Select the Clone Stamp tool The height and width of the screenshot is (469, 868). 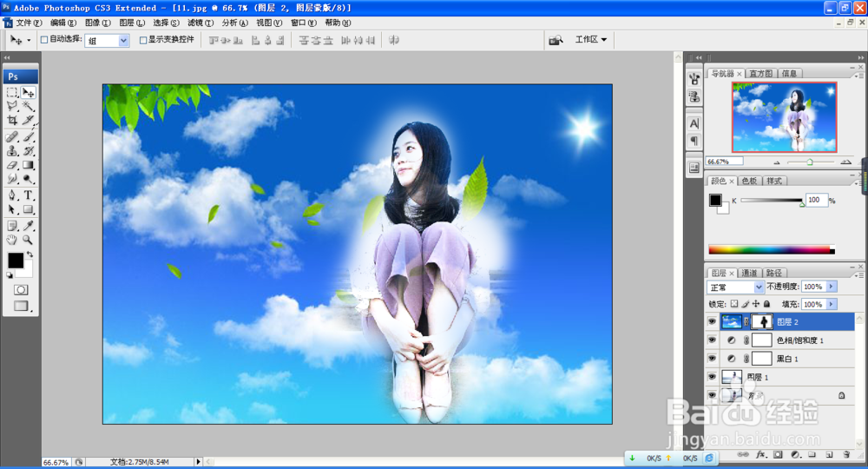pyautogui.click(x=12, y=150)
